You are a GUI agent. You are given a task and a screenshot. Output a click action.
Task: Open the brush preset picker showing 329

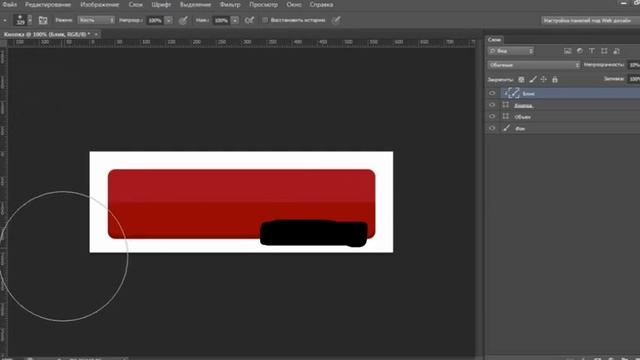(x=23, y=20)
